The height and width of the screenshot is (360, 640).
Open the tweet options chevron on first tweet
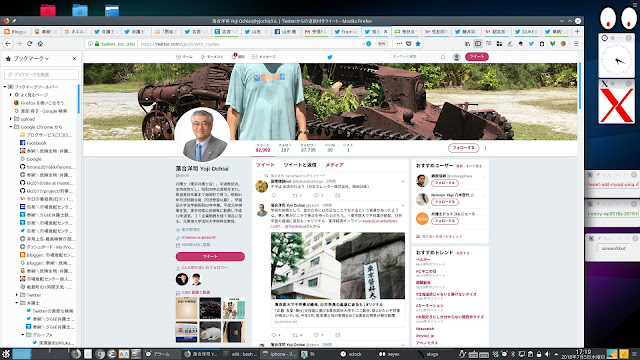click(x=403, y=181)
